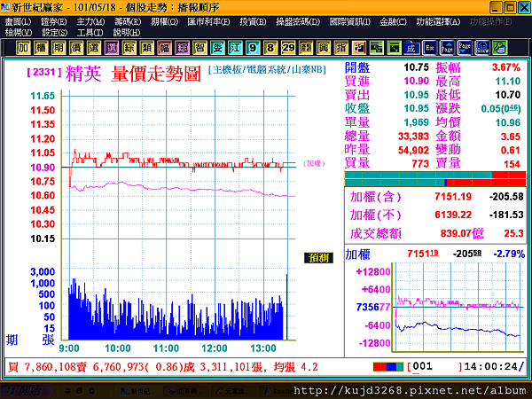
Task: Click the Windows 開始 Start button
Action: [26, 391]
